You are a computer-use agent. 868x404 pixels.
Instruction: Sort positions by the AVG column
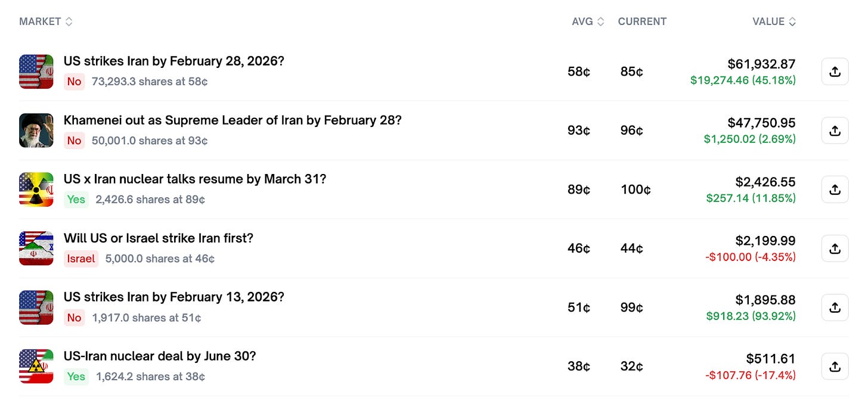[588, 21]
